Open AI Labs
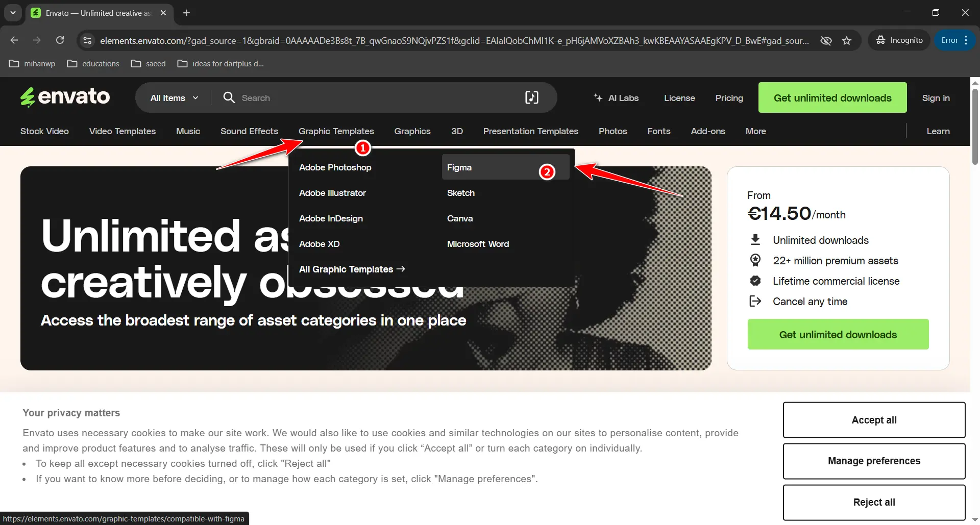 (616, 98)
